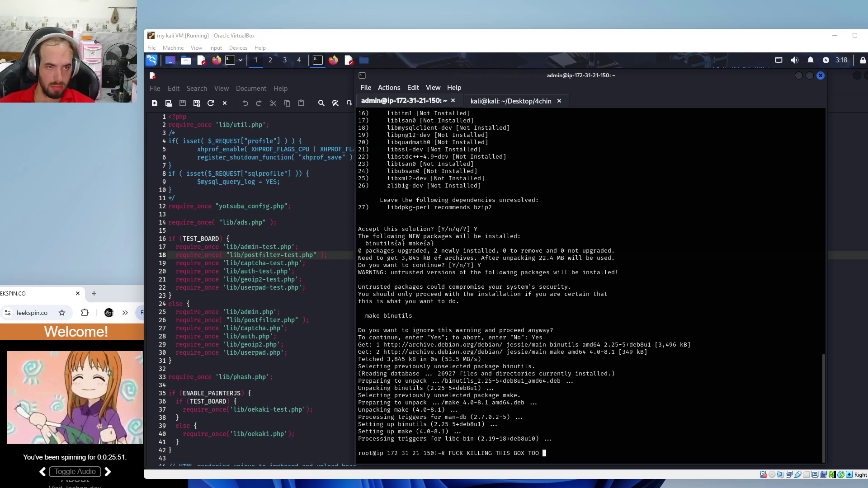Click the new document icon in Mousepad
868x488 pixels.
(x=155, y=103)
